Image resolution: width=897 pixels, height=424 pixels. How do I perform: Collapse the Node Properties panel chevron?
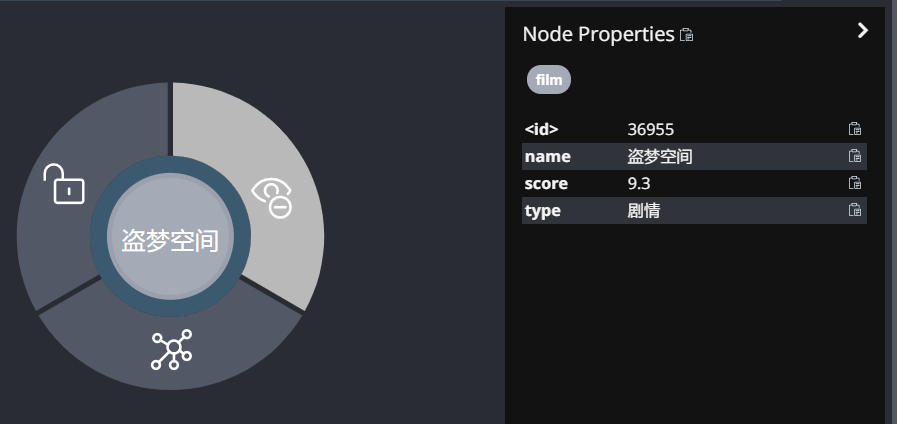863,30
